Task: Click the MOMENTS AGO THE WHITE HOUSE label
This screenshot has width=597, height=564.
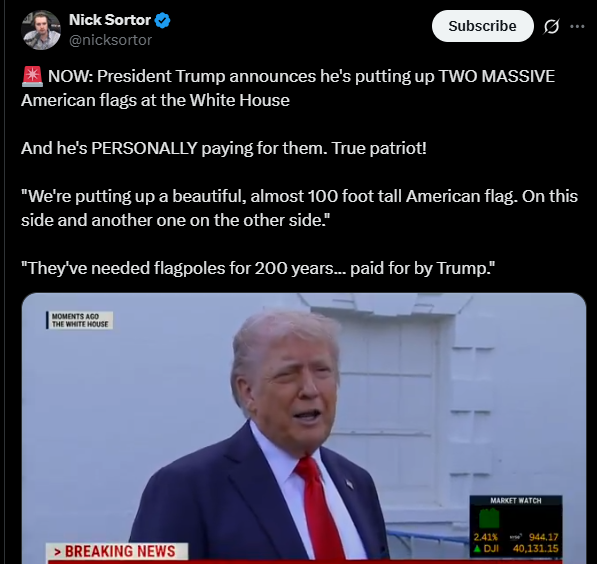Action: pyautogui.click(x=80, y=320)
